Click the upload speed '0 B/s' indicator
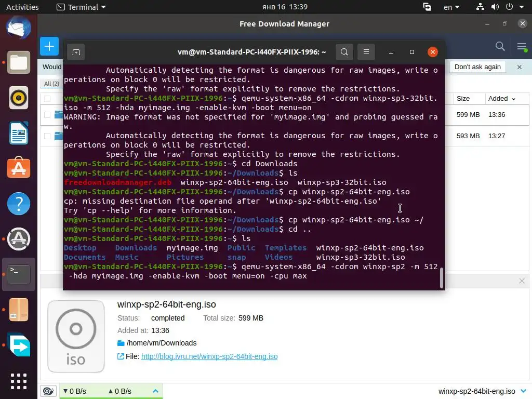This screenshot has width=532, height=399. pos(120,391)
